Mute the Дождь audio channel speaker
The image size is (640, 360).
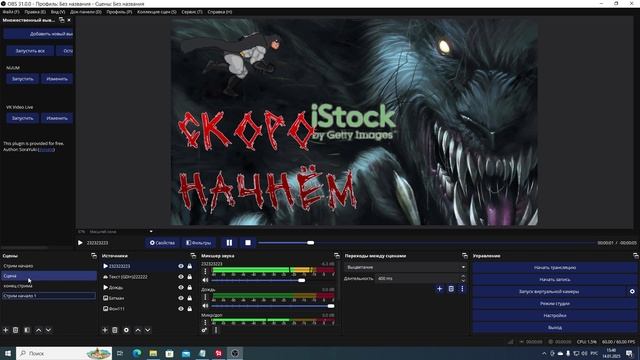tap(205, 306)
